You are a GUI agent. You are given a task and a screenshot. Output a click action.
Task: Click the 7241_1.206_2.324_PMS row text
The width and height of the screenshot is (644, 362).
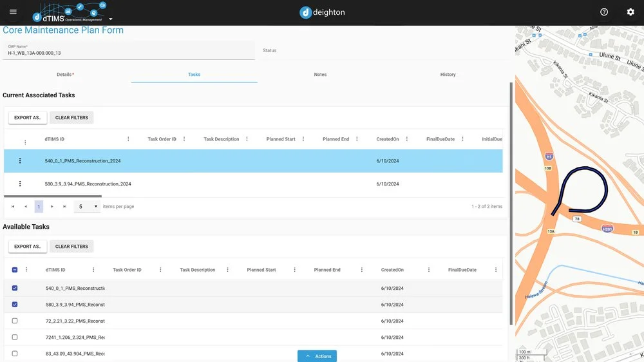click(x=75, y=338)
